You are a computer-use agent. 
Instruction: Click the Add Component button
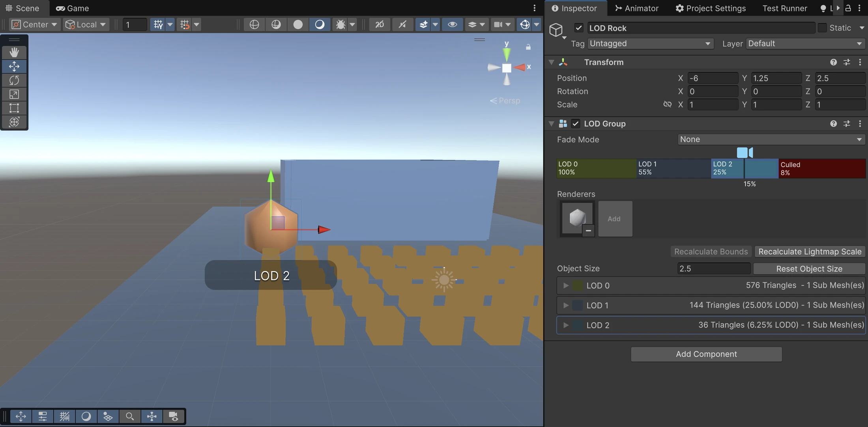point(706,354)
